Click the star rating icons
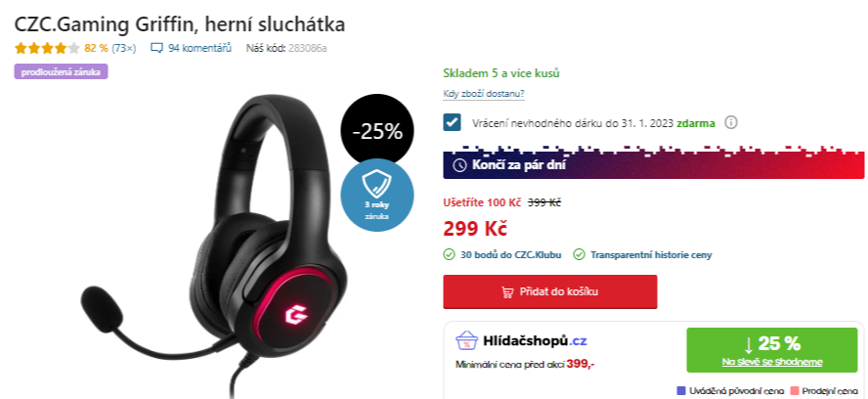Image resolution: width=868 pixels, height=399 pixels. coord(48,48)
